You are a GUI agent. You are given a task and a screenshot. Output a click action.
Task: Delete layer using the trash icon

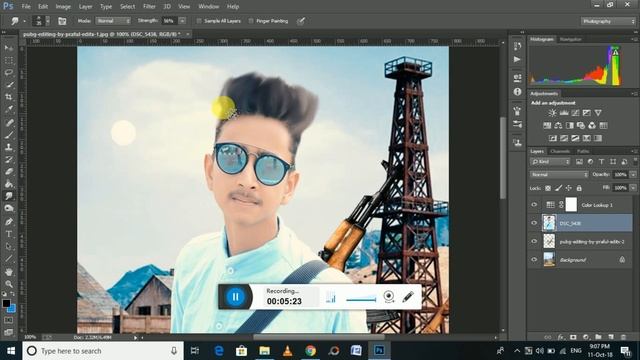[x=623, y=337]
